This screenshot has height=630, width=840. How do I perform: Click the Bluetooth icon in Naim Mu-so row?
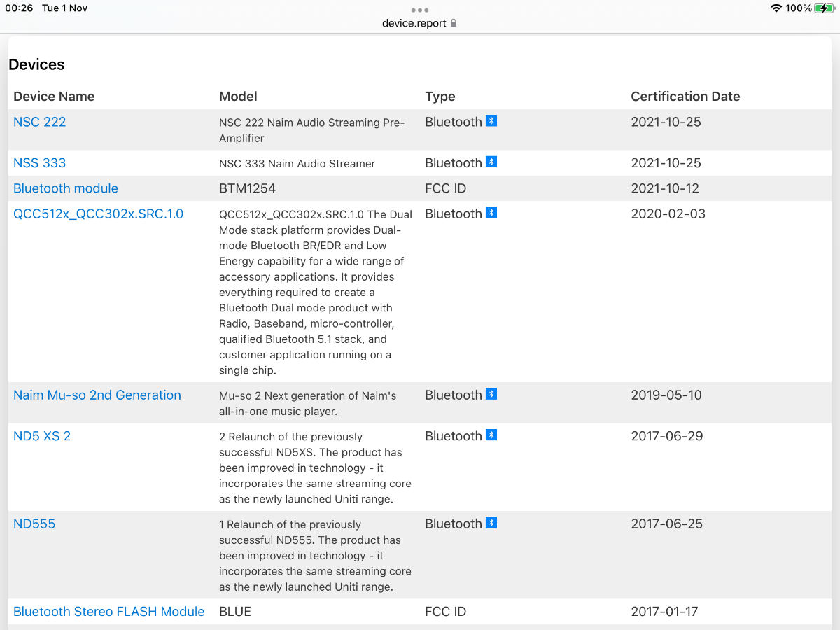[491, 394]
